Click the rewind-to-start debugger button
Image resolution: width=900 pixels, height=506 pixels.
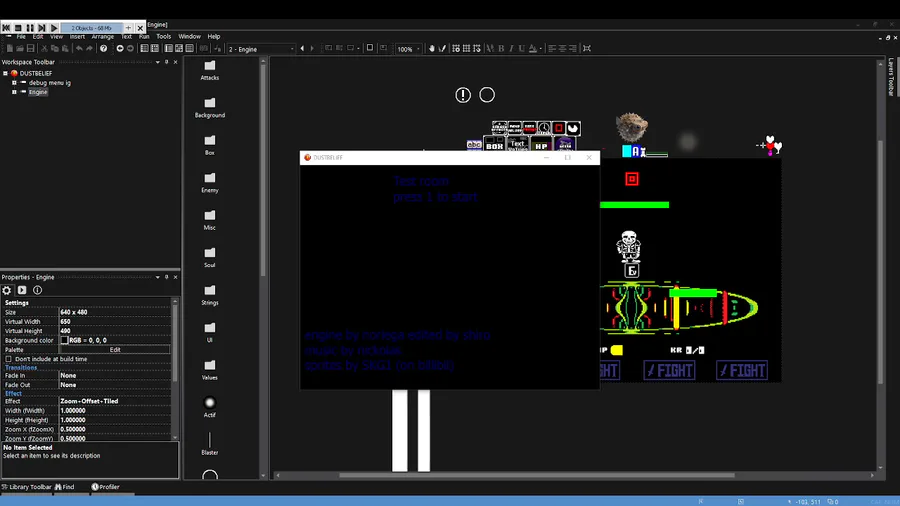6,28
